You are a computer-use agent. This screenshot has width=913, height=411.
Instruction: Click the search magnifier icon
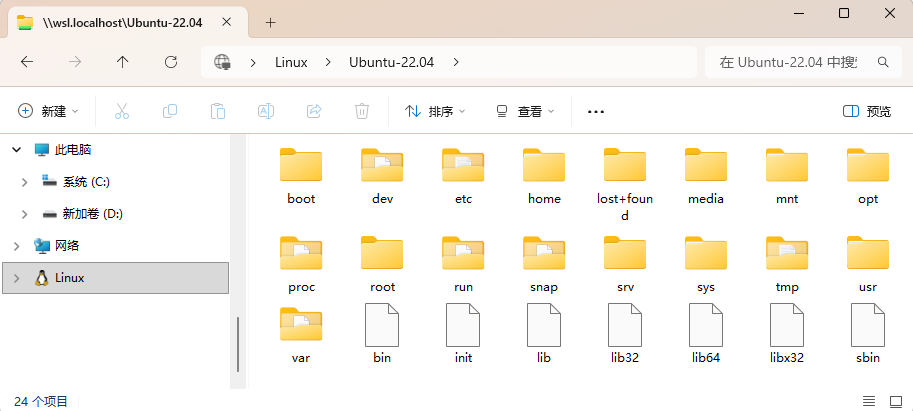883,62
